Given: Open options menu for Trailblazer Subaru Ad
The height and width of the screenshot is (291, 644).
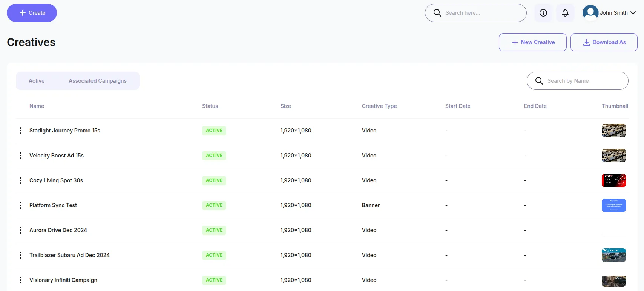Looking at the screenshot, I should pos(21,255).
